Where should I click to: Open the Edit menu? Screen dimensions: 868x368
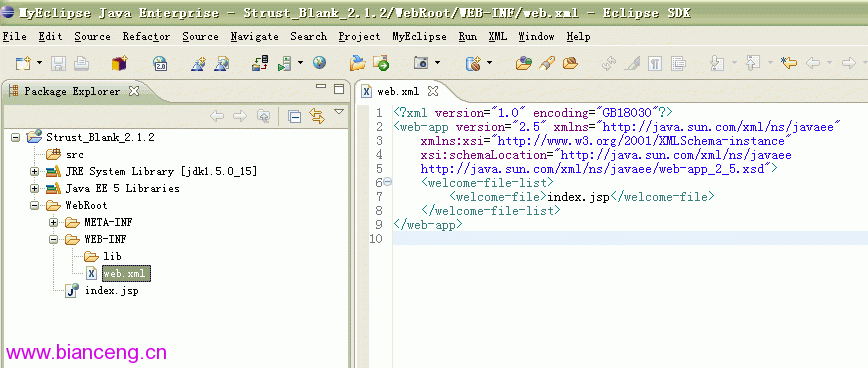click(50, 37)
